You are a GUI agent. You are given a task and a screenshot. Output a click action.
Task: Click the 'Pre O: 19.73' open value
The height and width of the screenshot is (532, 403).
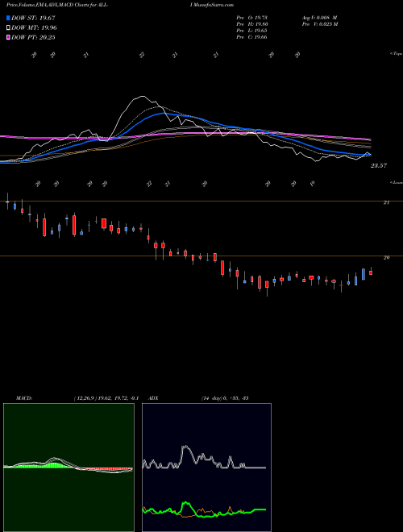252,18
